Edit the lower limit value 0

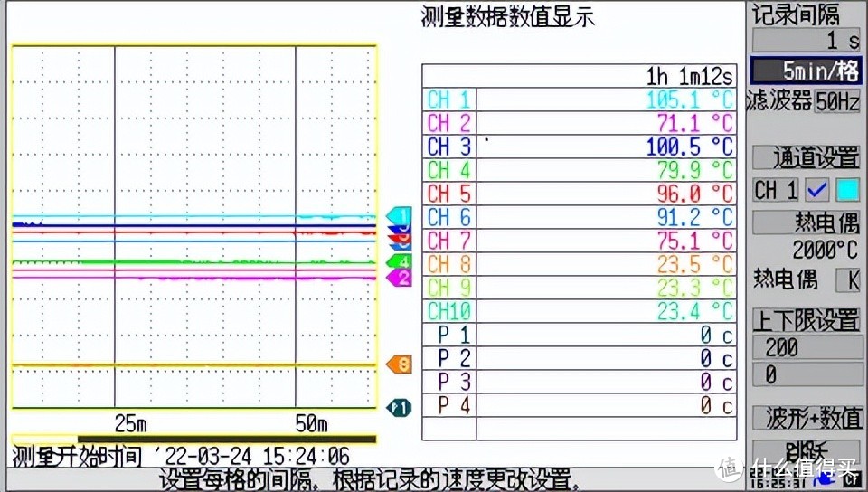tap(806, 374)
